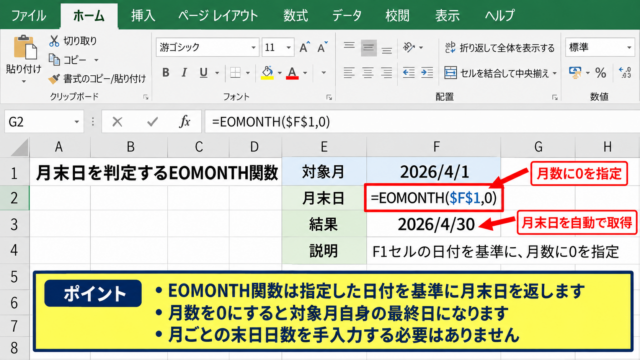Click the formula bar with =EOMONTH($F$1,0)
The image size is (640, 360).
(x=422, y=122)
